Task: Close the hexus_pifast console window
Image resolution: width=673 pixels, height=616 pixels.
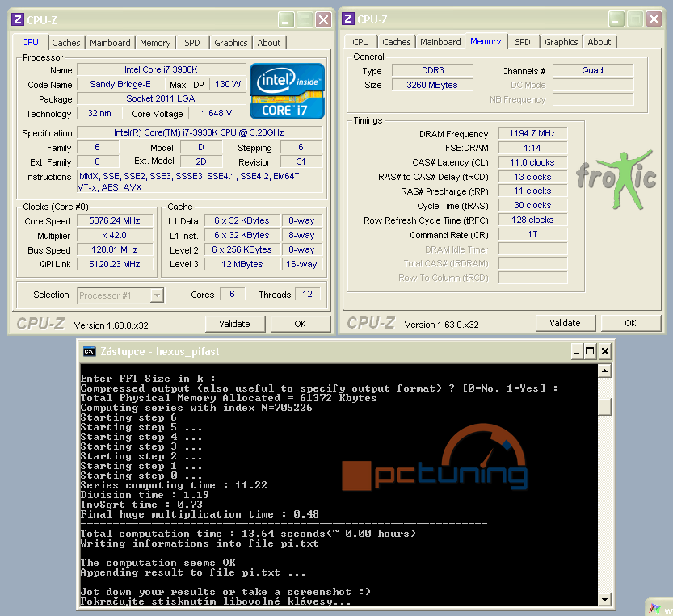Action: (x=605, y=352)
